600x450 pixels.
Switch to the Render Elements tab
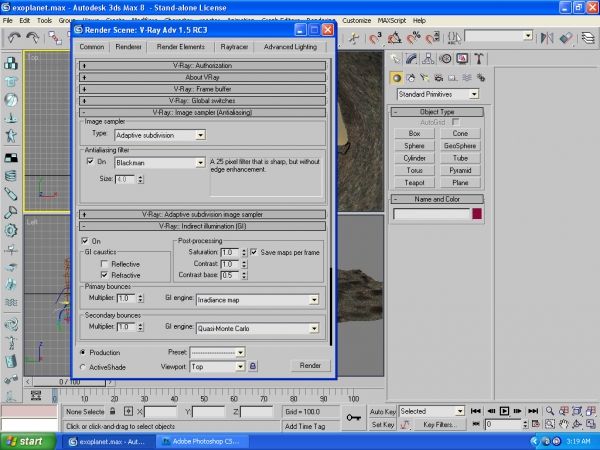[x=181, y=47]
